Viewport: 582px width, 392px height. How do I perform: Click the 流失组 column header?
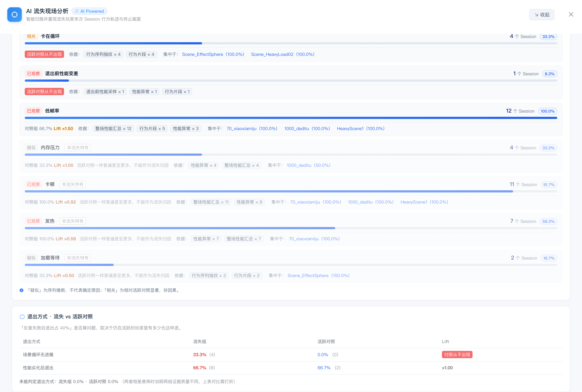coord(200,341)
